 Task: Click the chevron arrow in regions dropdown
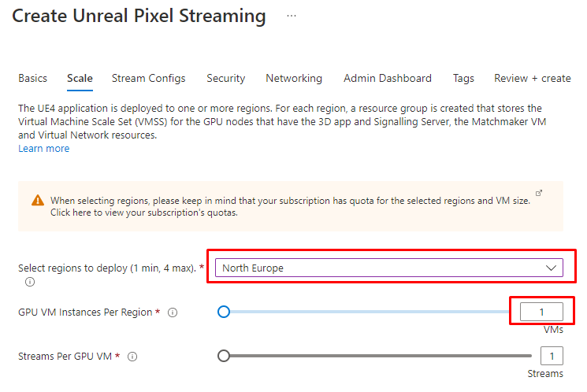click(551, 268)
